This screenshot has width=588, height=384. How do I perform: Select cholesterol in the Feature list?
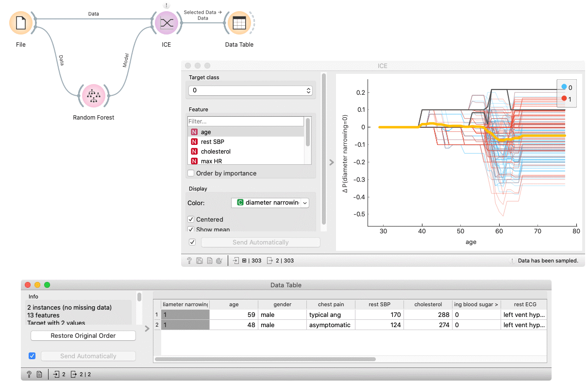coord(216,152)
